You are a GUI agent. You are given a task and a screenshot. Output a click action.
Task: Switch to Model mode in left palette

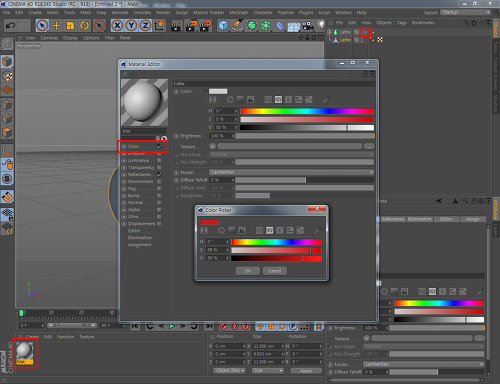tap(7, 62)
